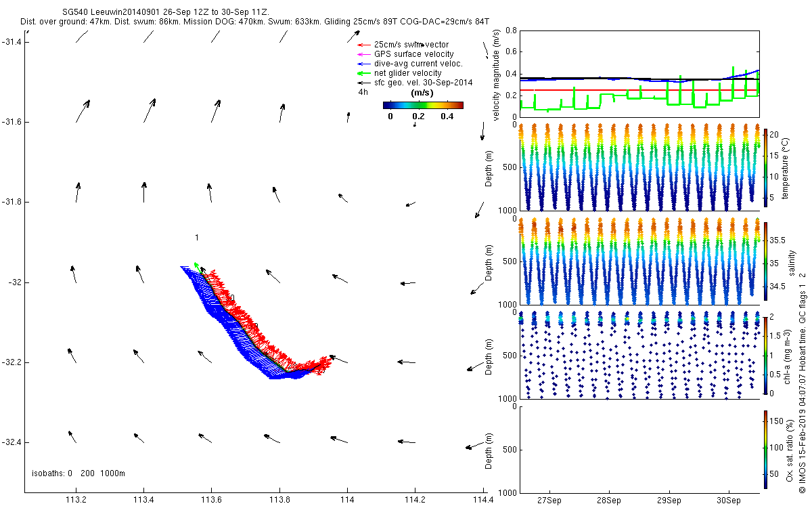812x508 pixels.
Task: Click the temperature colorbar
Action: pos(765,167)
